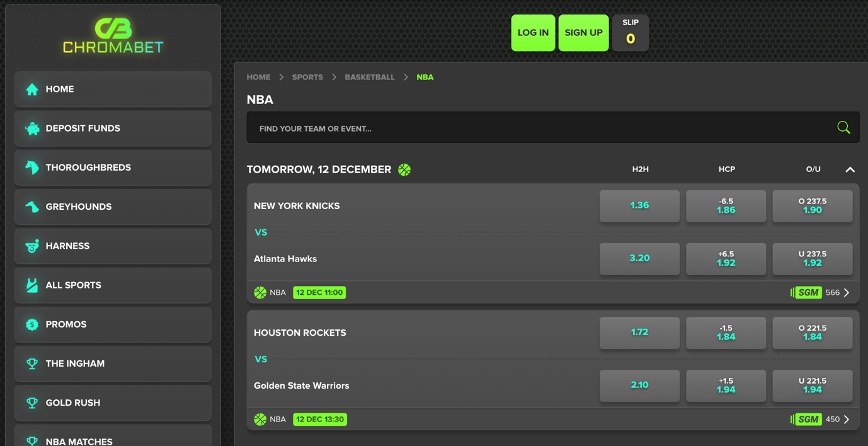
Task: Select The Ingham menu item
Action: tap(113, 363)
